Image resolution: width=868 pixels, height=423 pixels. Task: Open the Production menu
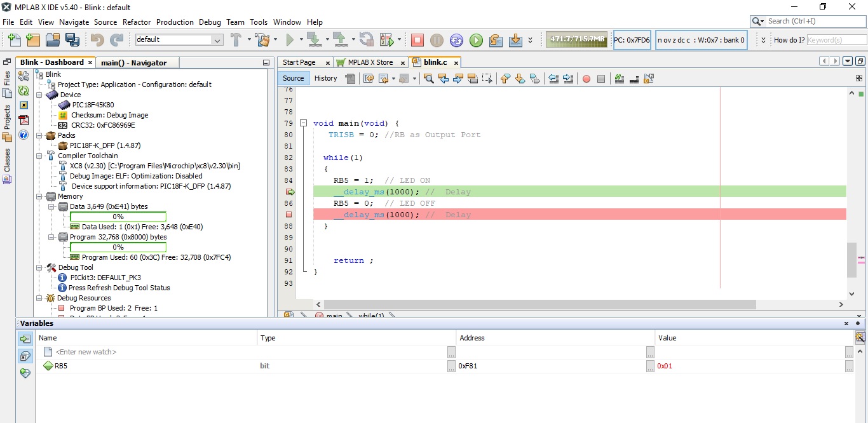coord(175,22)
